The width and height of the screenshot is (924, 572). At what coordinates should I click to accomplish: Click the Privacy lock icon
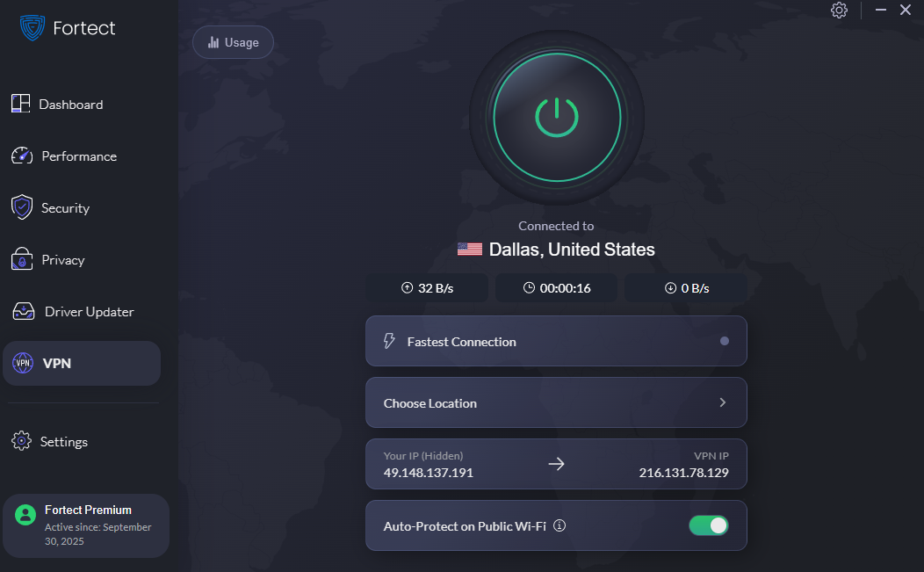(x=22, y=259)
